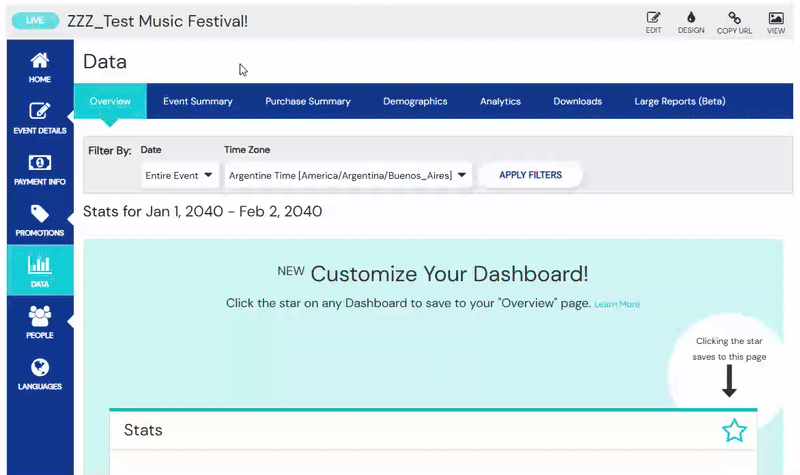This screenshot has width=800, height=475.
Task: Open Event Details in sidebar
Action: [40, 118]
